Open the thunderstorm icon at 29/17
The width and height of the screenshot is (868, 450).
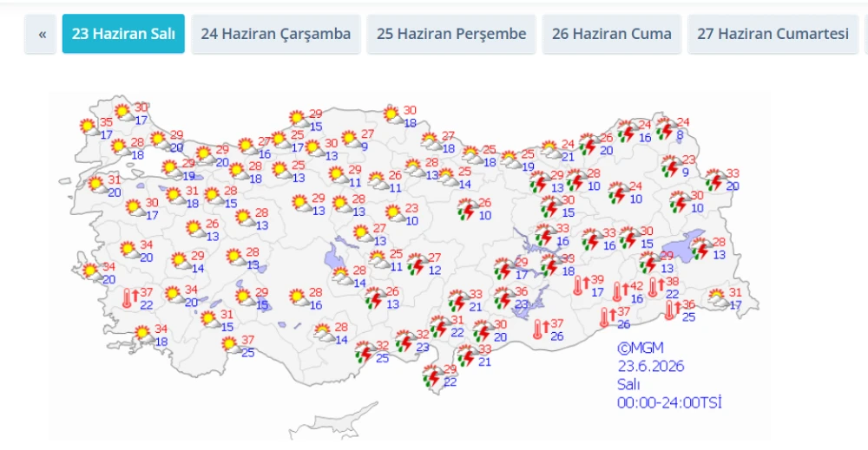[x=504, y=269]
